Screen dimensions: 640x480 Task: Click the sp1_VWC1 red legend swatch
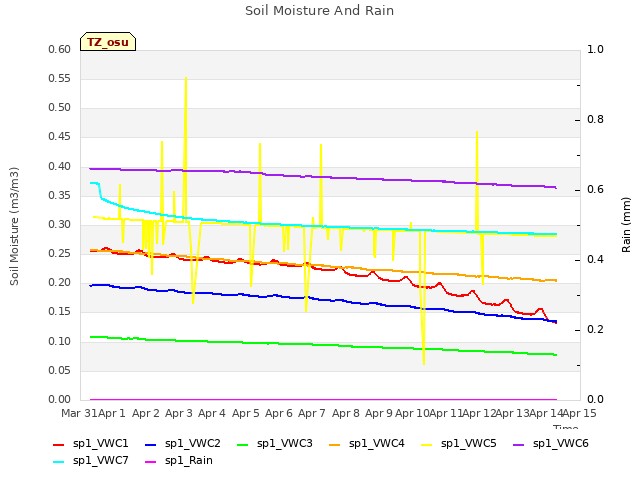pos(59,444)
